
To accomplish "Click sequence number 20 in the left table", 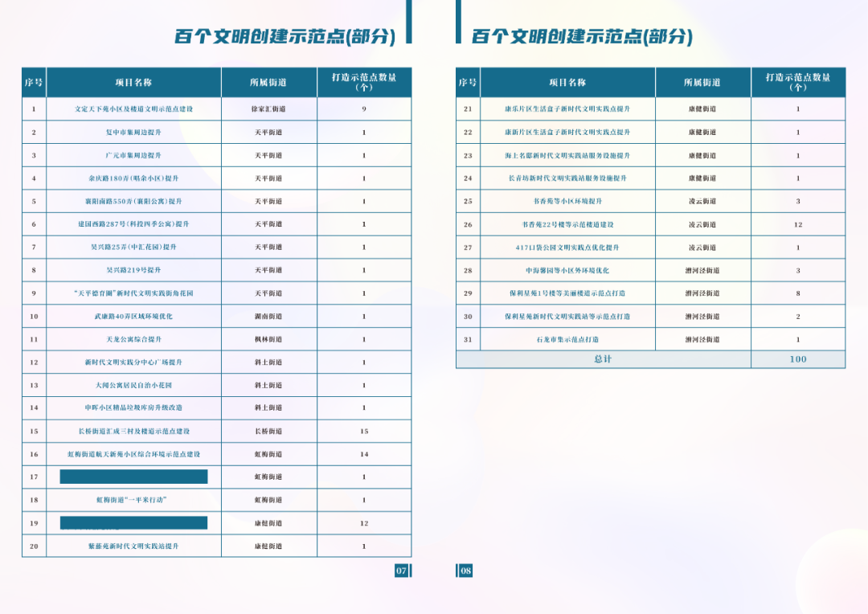I will pyautogui.click(x=34, y=546).
